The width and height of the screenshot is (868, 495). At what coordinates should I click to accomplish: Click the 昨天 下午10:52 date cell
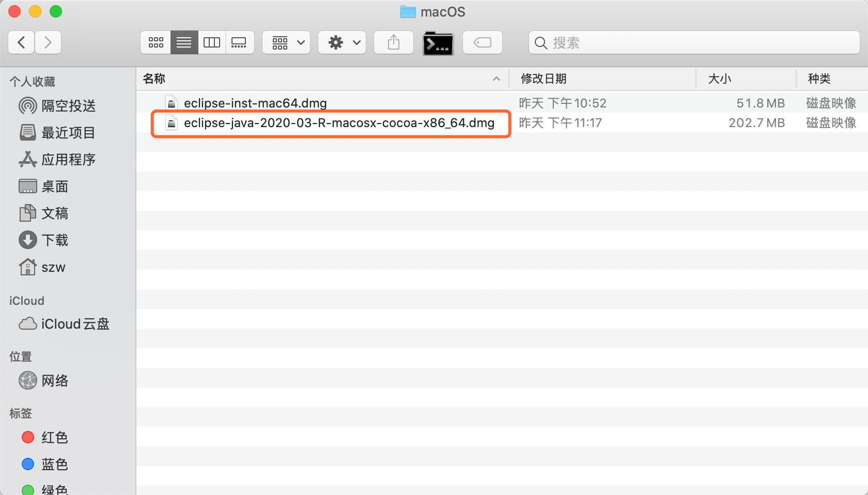click(x=563, y=103)
